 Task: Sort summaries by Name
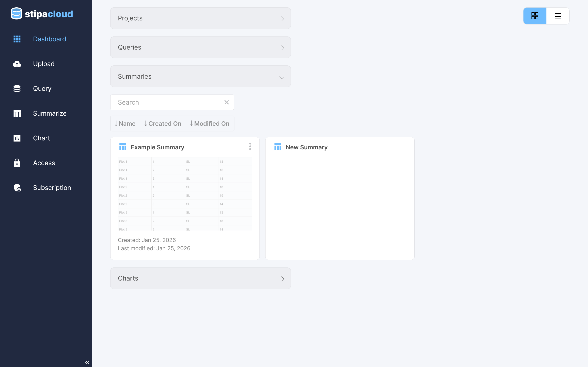point(125,124)
